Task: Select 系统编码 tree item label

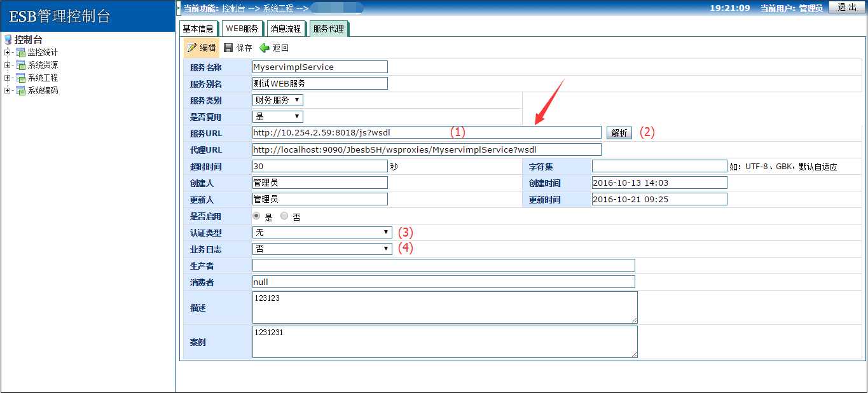Action: (x=43, y=90)
